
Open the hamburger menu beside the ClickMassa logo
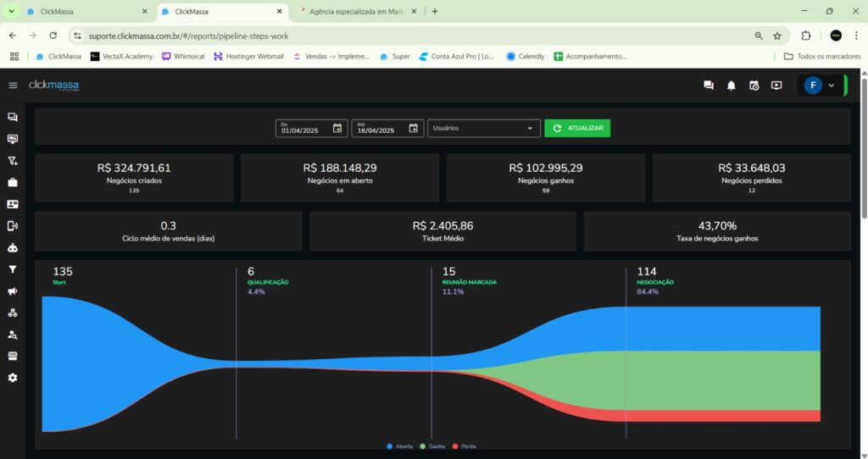coord(13,86)
